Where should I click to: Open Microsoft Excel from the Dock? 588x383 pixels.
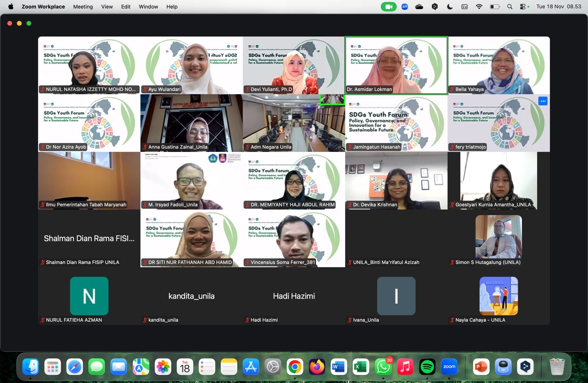[x=361, y=366]
